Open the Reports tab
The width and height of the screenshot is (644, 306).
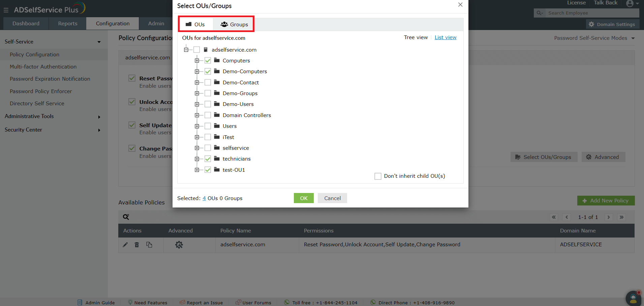[x=68, y=24]
